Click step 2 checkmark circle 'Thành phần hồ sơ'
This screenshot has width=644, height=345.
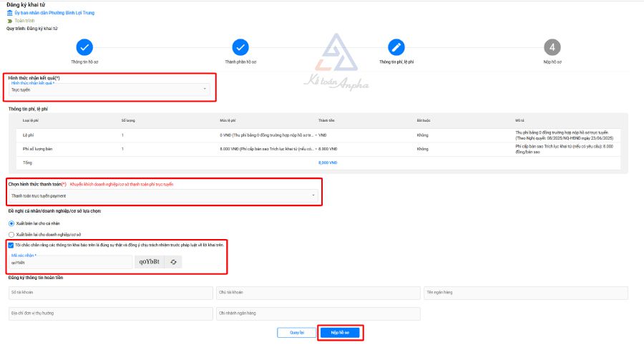(x=240, y=47)
